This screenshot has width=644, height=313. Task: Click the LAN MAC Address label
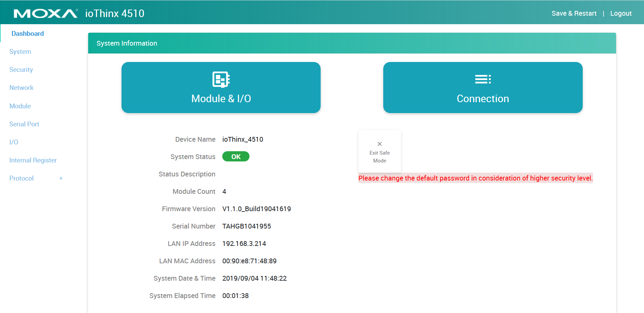pyautogui.click(x=187, y=261)
